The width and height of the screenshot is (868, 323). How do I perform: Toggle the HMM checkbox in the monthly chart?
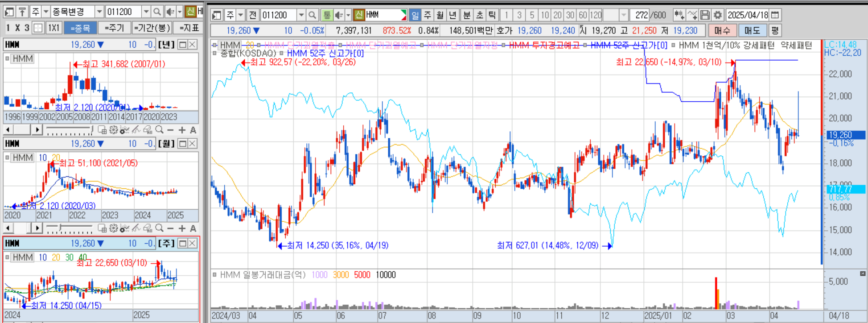(8, 157)
